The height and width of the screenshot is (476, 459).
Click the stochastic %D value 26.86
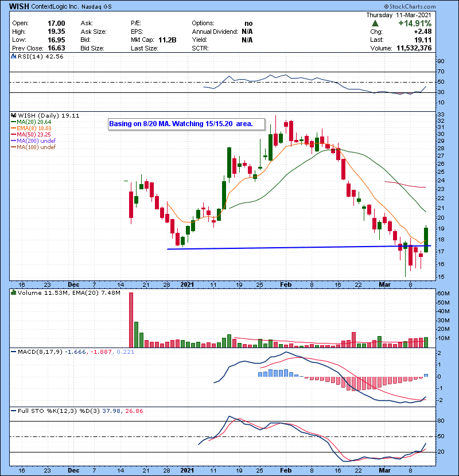[x=134, y=411]
